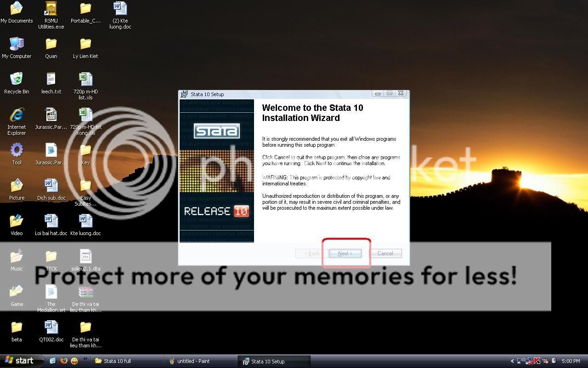Image resolution: width=588 pixels, height=368 pixels.
Task: Select the Recycle Bin icon
Action: point(17,83)
